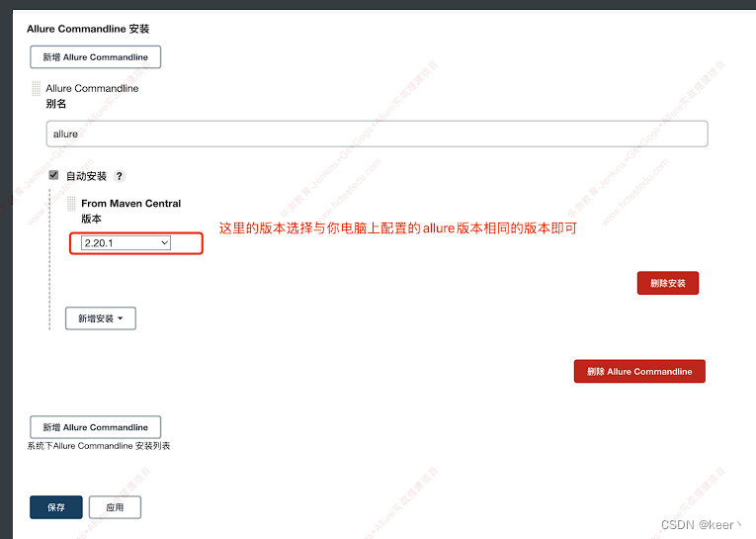The width and height of the screenshot is (756, 539).
Task: Click the 应用 button
Action: 115,507
